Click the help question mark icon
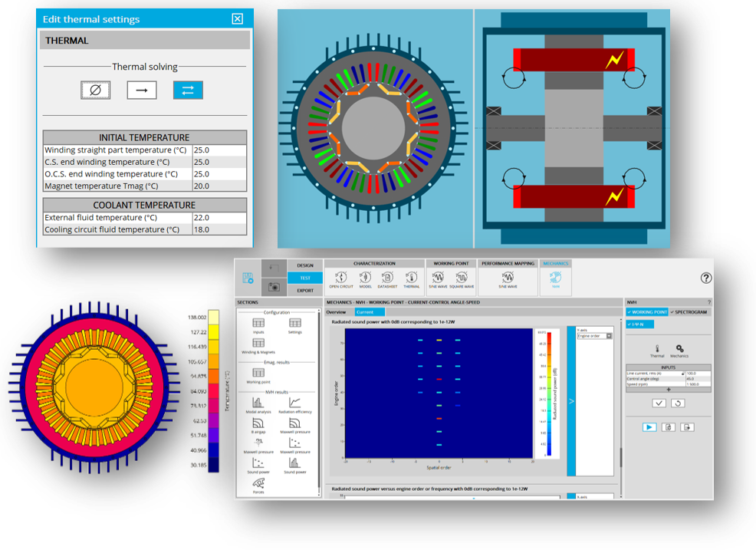Image resolution: width=756 pixels, height=550 pixels. (x=706, y=278)
